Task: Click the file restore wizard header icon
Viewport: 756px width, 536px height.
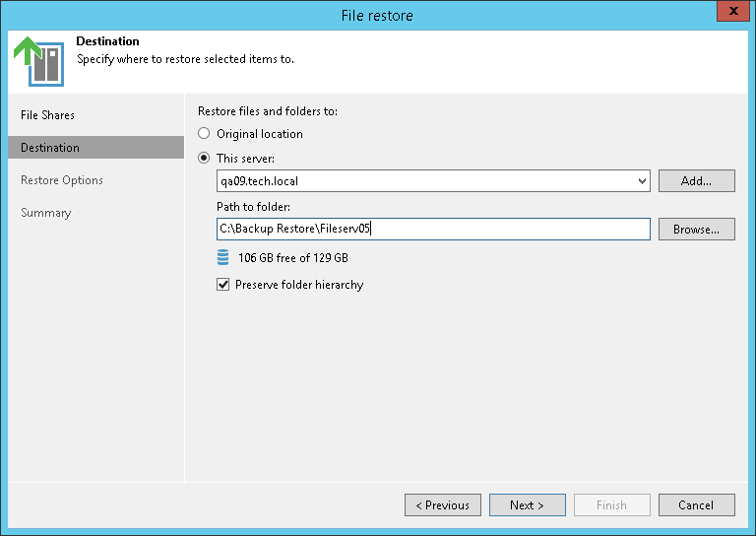Action: pos(38,60)
